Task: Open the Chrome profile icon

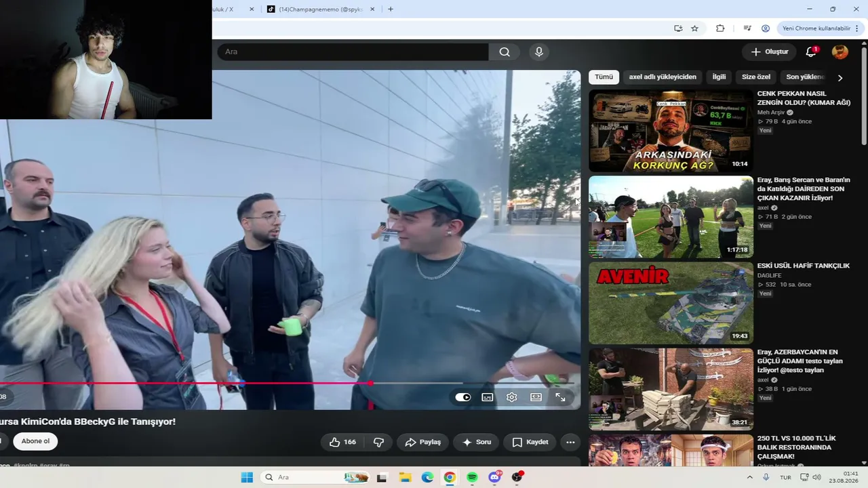Action: (766, 28)
